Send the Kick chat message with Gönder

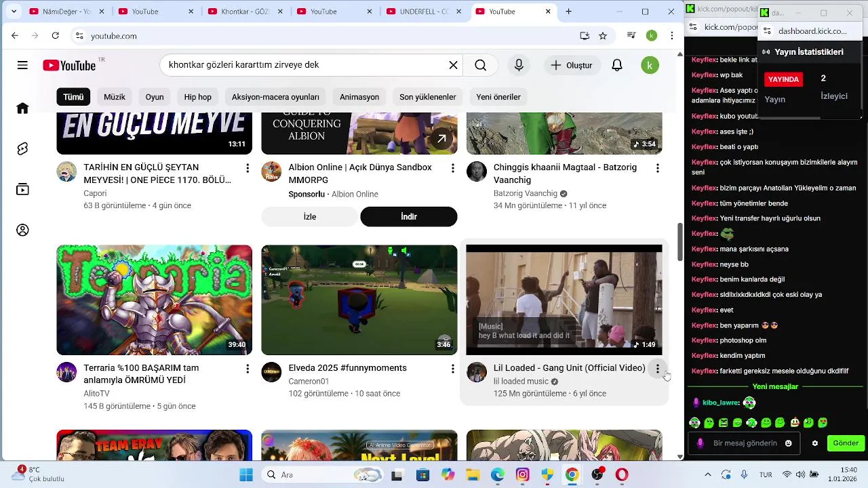pyautogui.click(x=846, y=443)
